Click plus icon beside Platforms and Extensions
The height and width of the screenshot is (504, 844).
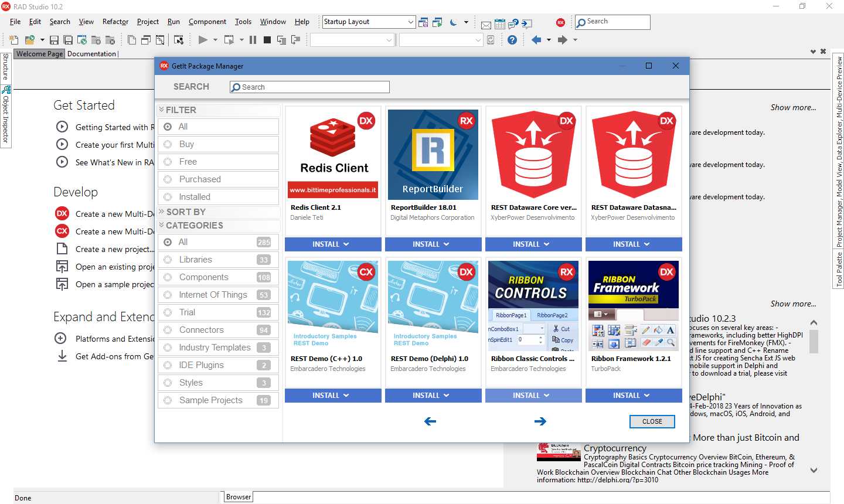tap(60, 338)
